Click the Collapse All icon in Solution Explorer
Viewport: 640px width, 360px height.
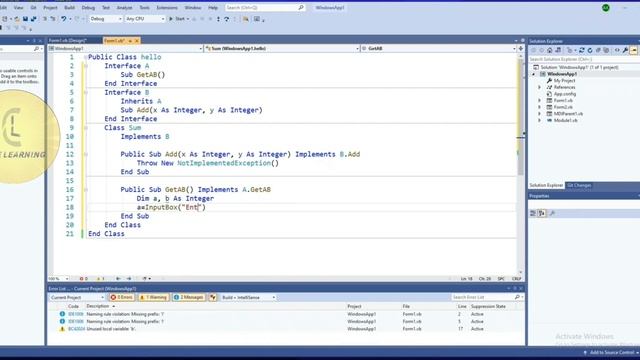tap(598, 50)
